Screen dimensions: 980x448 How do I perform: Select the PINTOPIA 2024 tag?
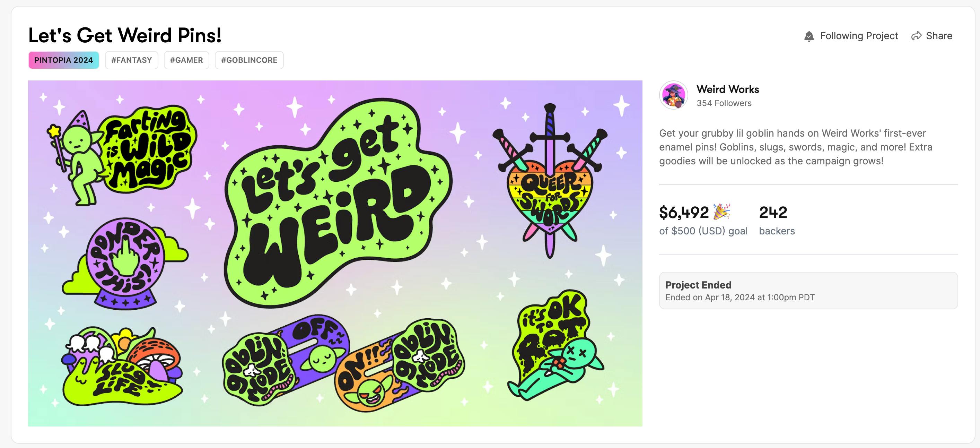[63, 60]
